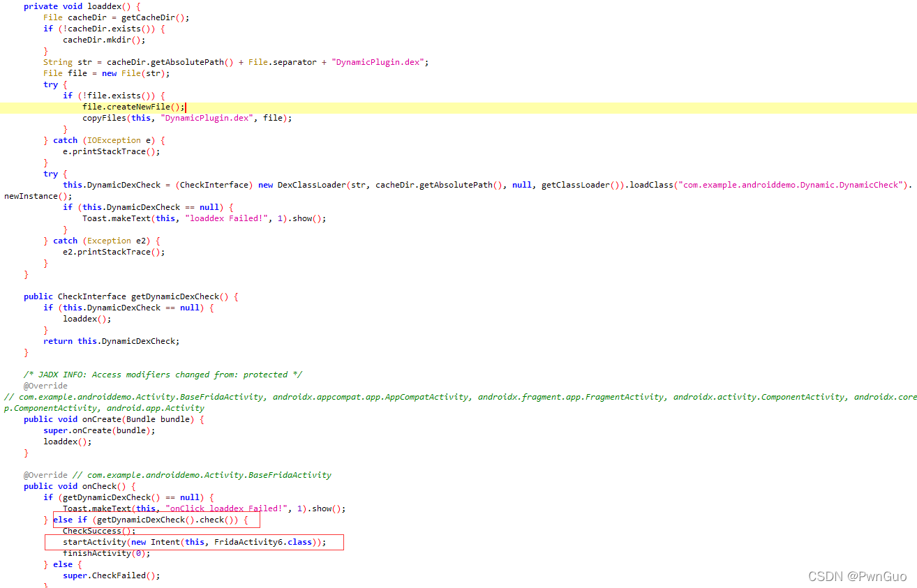Click the Toast 'loaddex Failed!' line

coord(204,218)
